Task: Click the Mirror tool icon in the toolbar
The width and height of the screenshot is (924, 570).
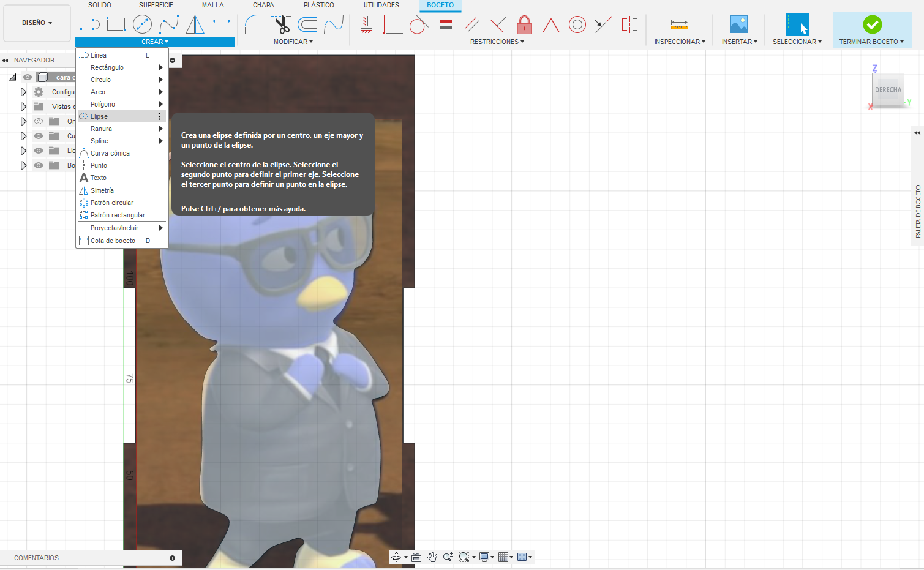Action: pyautogui.click(x=195, y=24)
